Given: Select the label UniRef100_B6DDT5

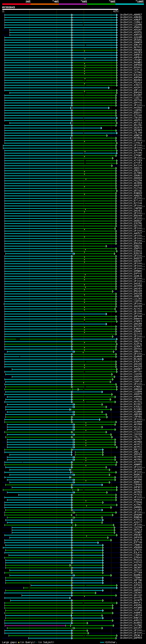Looking at the screenshot, I should (x=131, y=258).
